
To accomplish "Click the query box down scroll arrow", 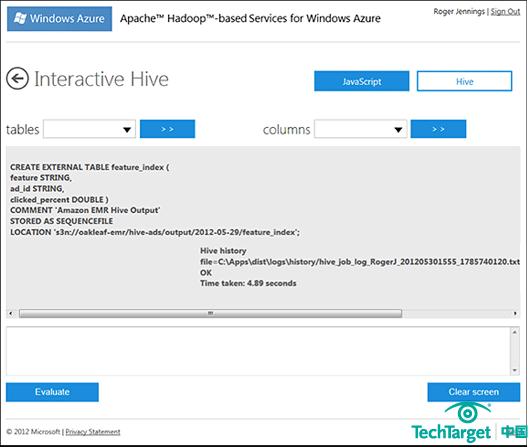I will (x=514, y=370).
